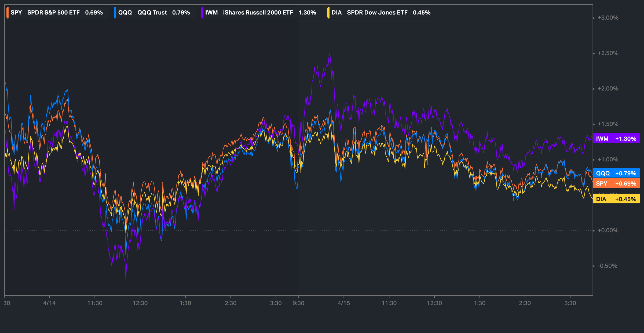Click the 9:30 market open time label

pyautogui.click(x=298, y=303)
